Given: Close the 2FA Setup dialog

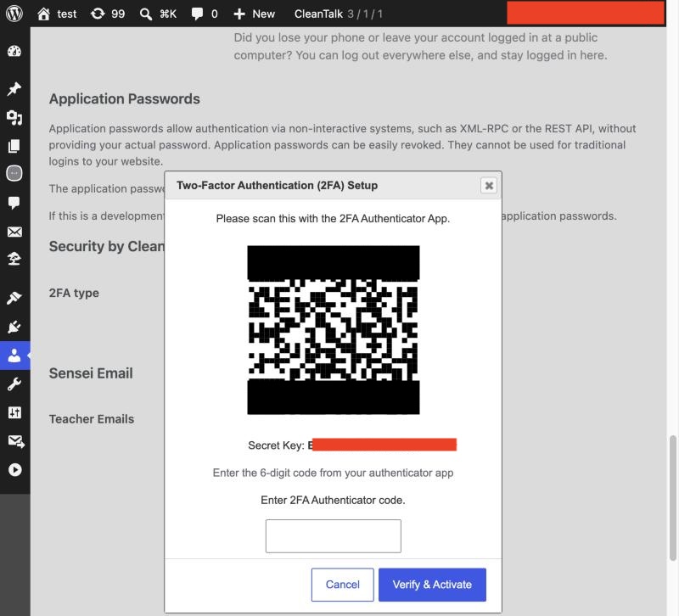Looking at the screenshot, I should [489, 186].
